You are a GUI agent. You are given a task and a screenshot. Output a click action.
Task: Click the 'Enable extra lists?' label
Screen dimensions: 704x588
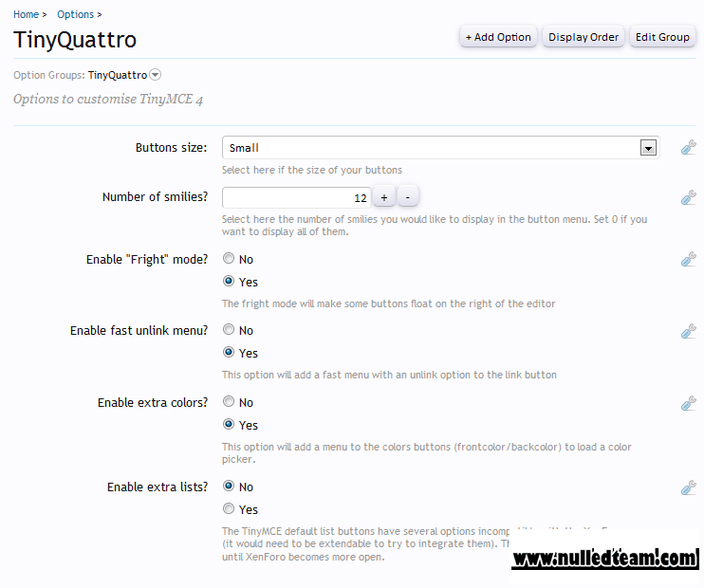tap(157, 487)
